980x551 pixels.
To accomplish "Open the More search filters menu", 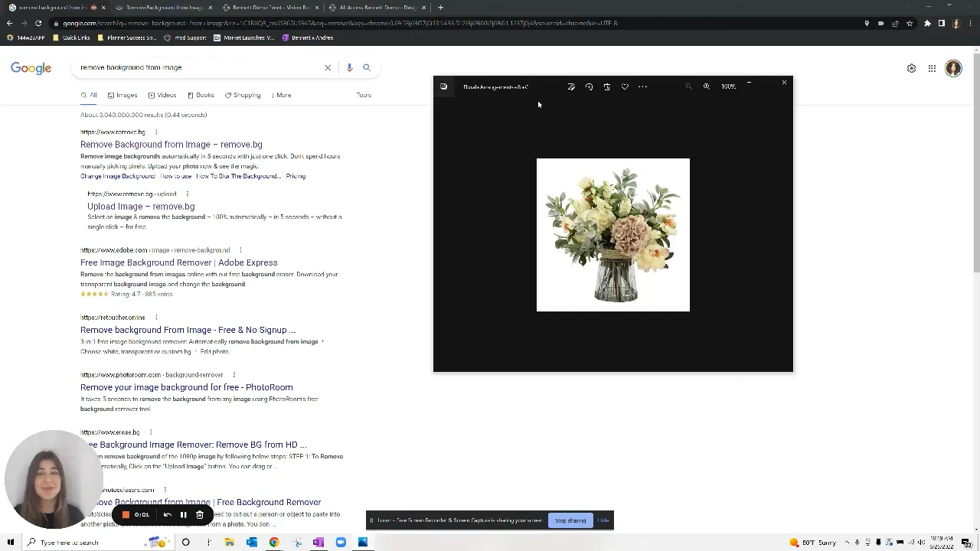I will pyautogui.click(x=281, y=95).
